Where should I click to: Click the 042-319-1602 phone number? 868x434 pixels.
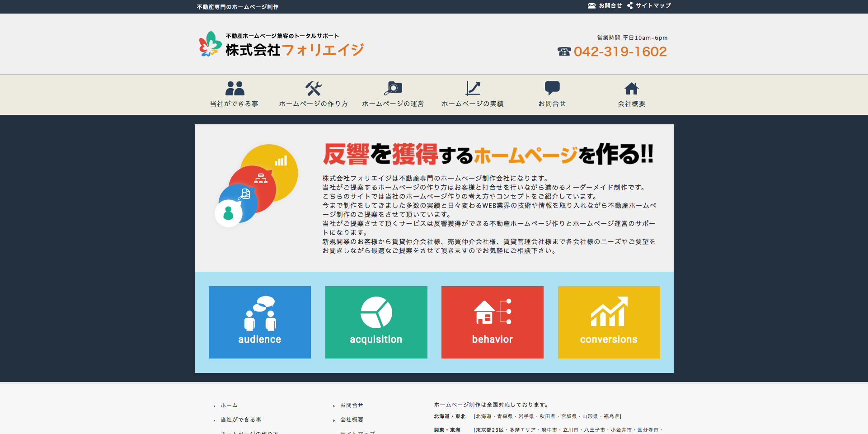coord(620,52)
